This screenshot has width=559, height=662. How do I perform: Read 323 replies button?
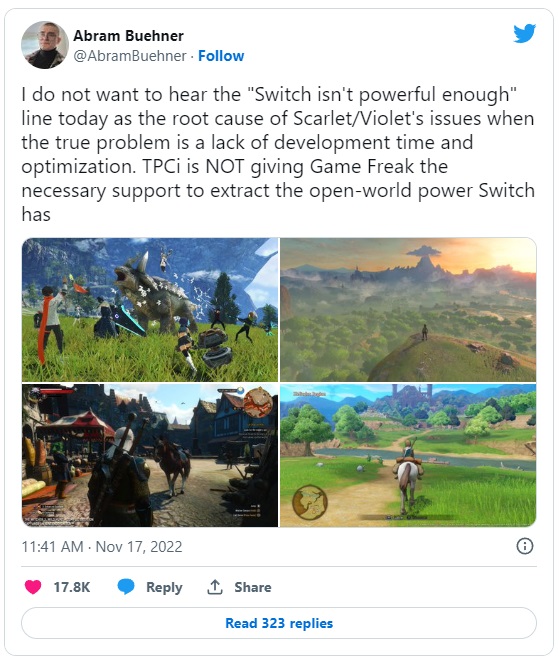point(279,623)
